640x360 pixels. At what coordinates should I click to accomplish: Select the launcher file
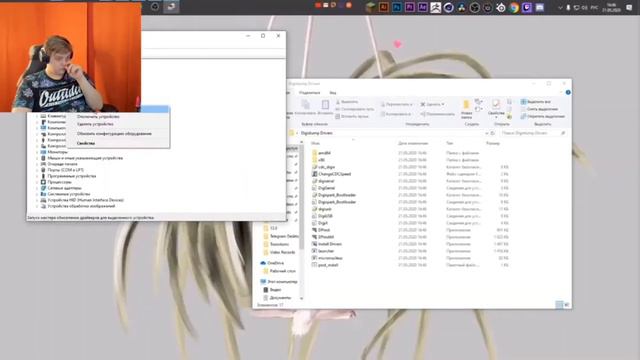point(326,251)
